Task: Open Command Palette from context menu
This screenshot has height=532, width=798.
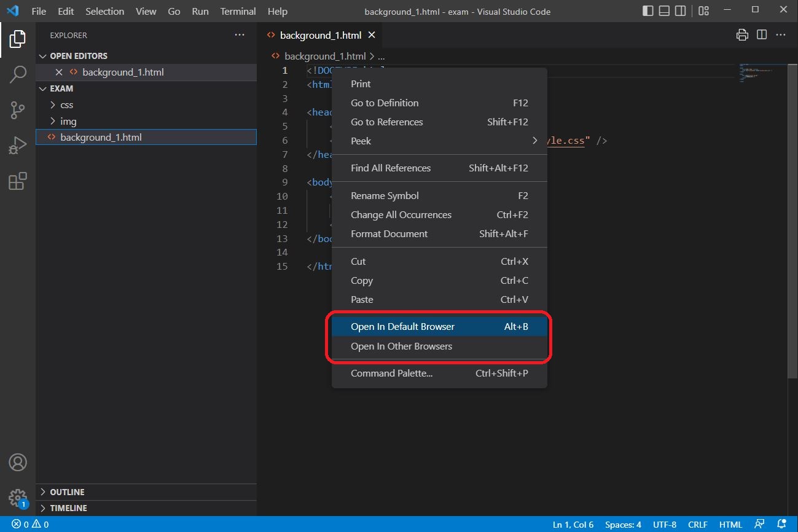Action: click(x=439, y=373)
